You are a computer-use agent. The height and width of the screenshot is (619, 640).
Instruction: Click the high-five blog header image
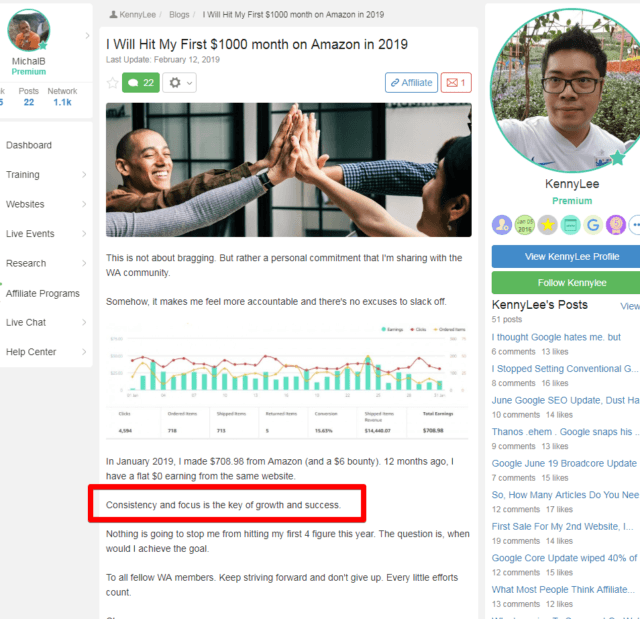(x=289, y=170)
